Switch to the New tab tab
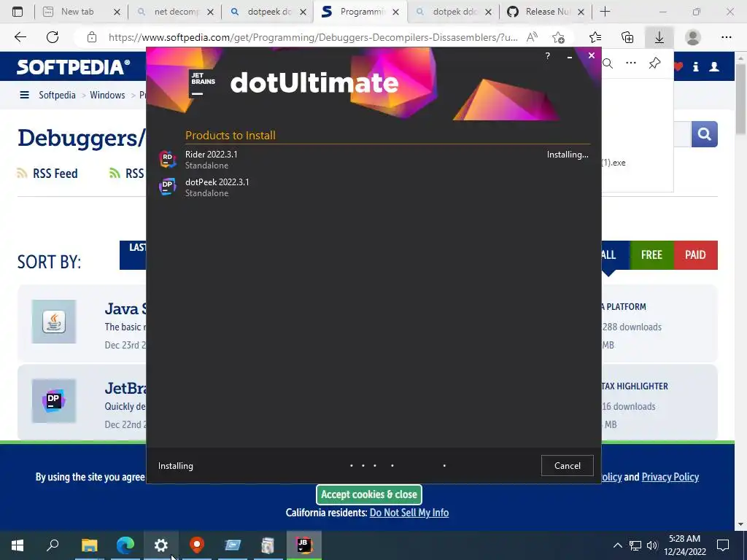This screenshot has width=747, height=560. tap(81, 12)
